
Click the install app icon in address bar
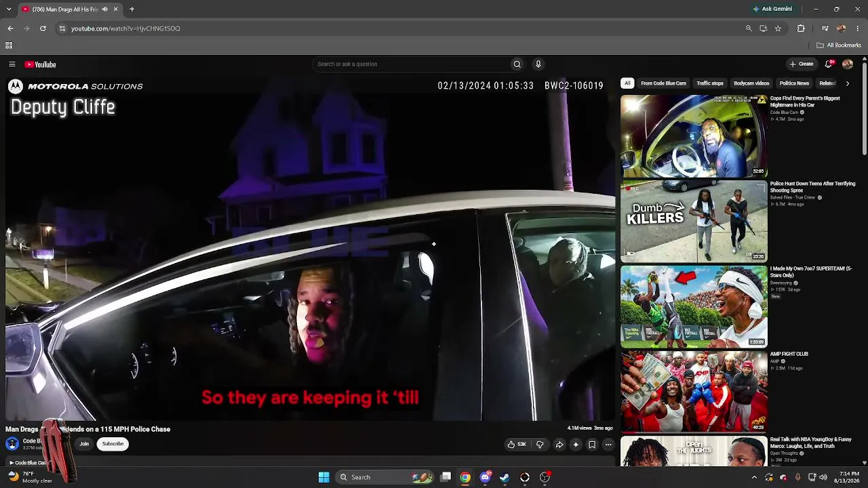pyautogui.click(x=764, y=28)
